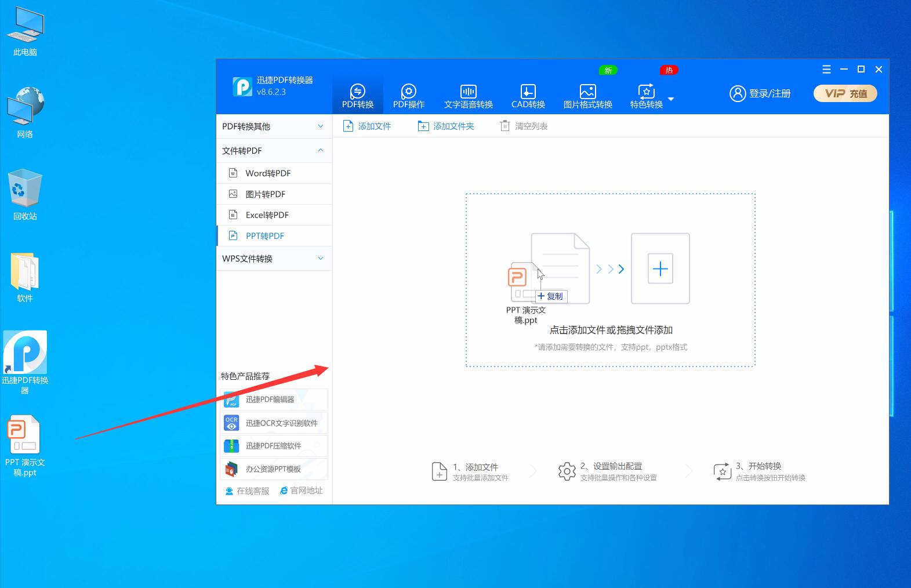Open dropdown arrow beside 特色转换
This screenshot has height=588, width=911.
[671, 99]
